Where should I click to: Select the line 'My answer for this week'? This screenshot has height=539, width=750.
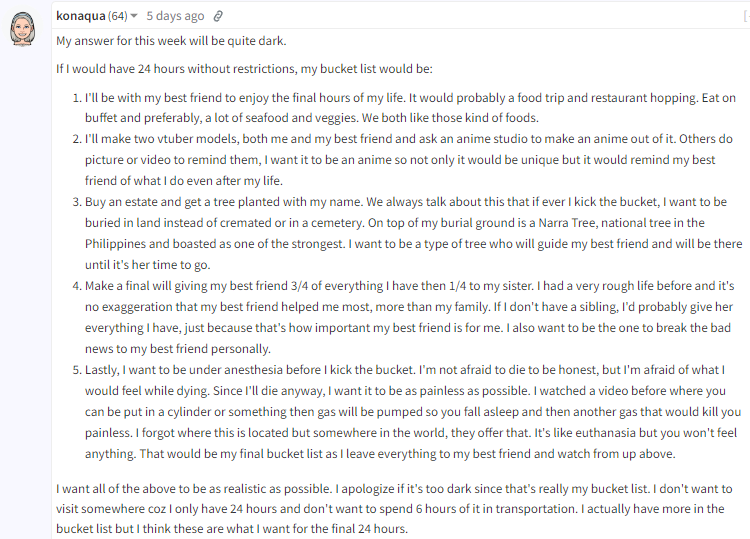(x=171, y=41)
